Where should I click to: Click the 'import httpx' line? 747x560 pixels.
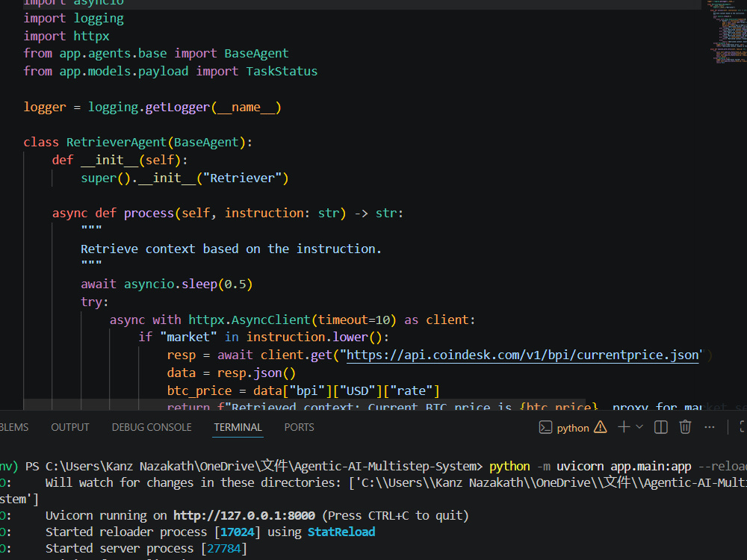(66, 36)
